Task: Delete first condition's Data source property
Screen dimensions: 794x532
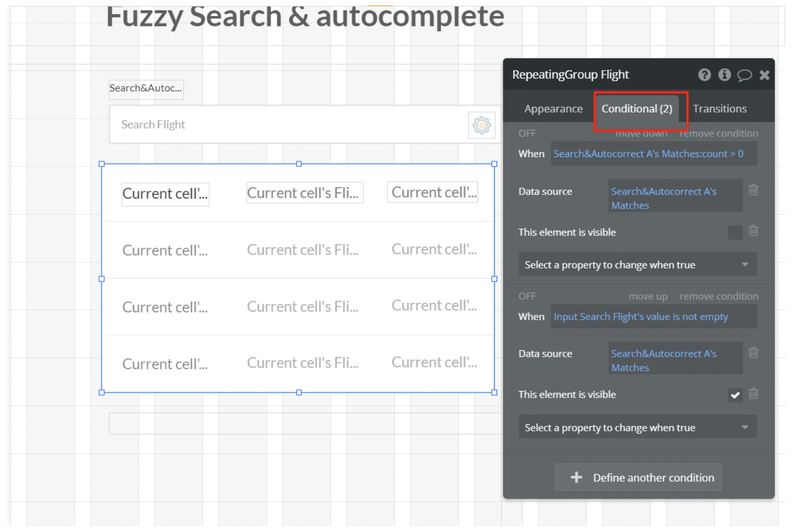Action: click(x=754, y=190)
